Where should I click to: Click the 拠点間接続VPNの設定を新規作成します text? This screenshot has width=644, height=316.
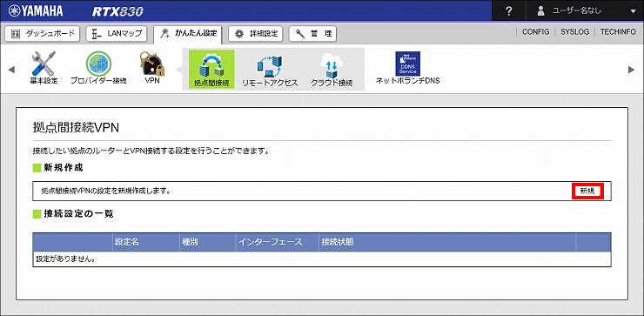105,191
